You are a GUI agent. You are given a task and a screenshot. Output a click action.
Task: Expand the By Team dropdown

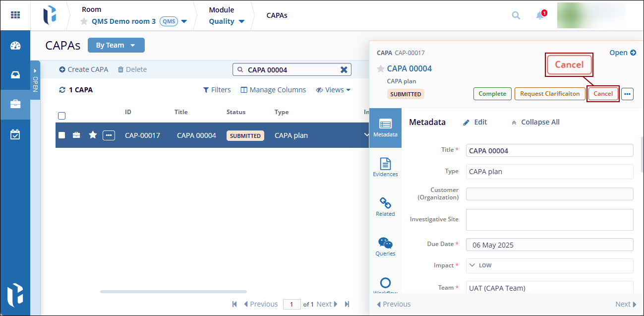coord(116,45)
